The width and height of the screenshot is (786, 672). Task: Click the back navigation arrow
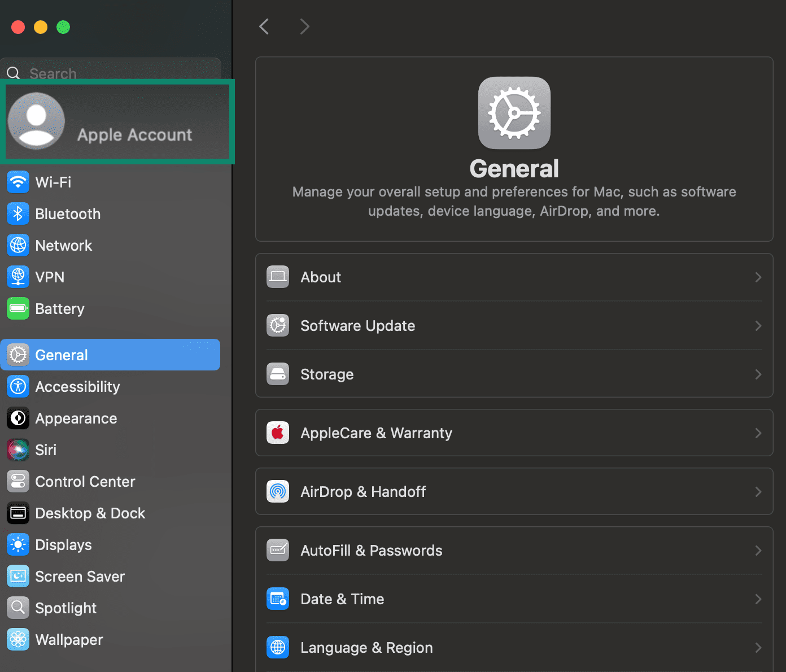pos(263,26)
